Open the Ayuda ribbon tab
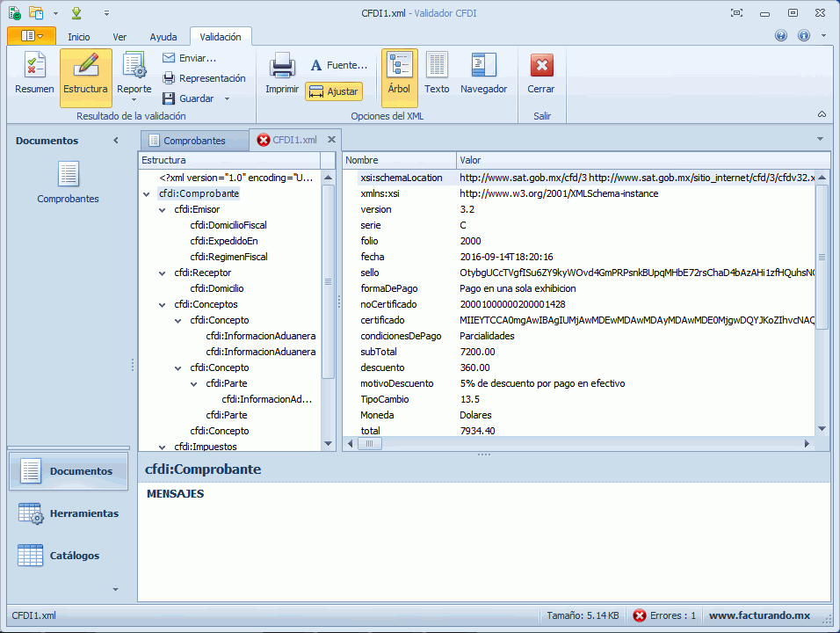 coord(163,37)
